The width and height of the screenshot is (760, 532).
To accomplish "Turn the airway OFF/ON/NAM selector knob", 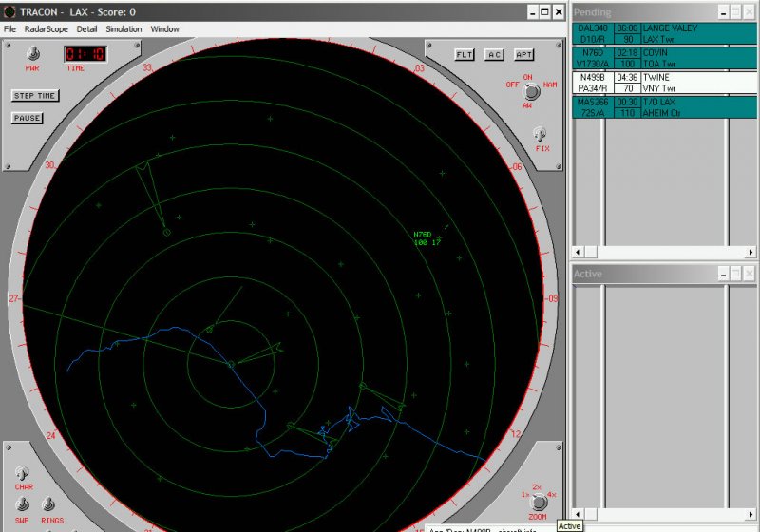I will pos(530,91).
